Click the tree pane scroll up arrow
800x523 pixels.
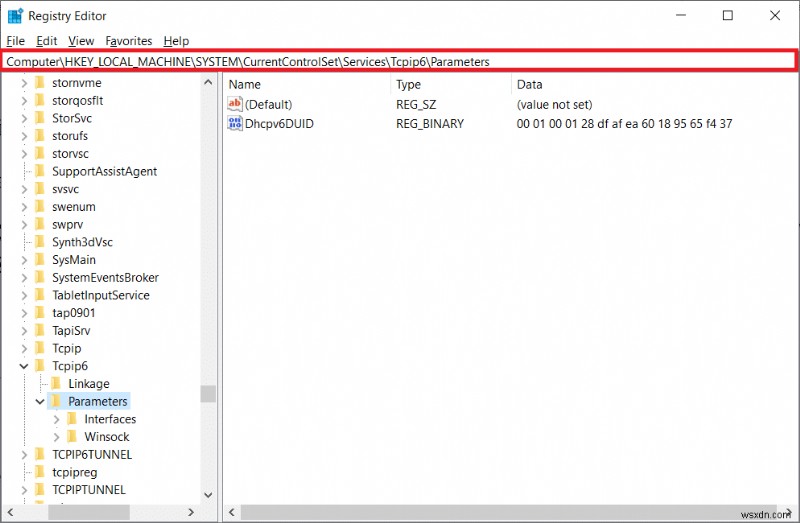click(208, 82)
